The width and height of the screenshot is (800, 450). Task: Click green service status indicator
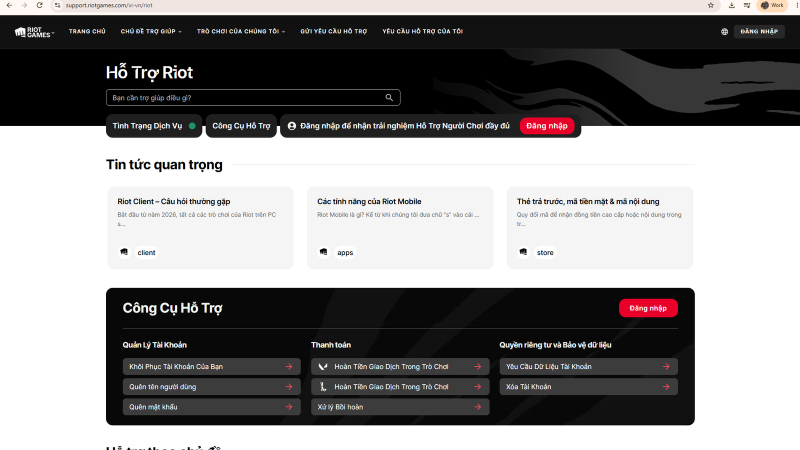[x=192, y=126]
